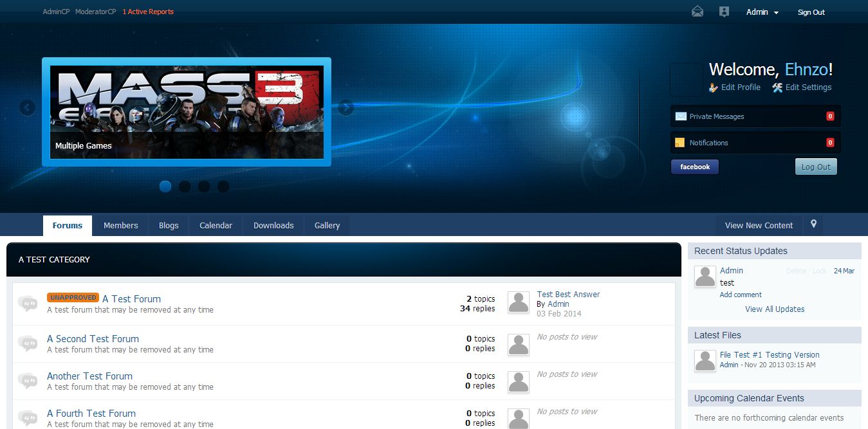
Task: Click the 03 Feb 2014 post date
Action: pyautogui.click(x=559, y=314)
